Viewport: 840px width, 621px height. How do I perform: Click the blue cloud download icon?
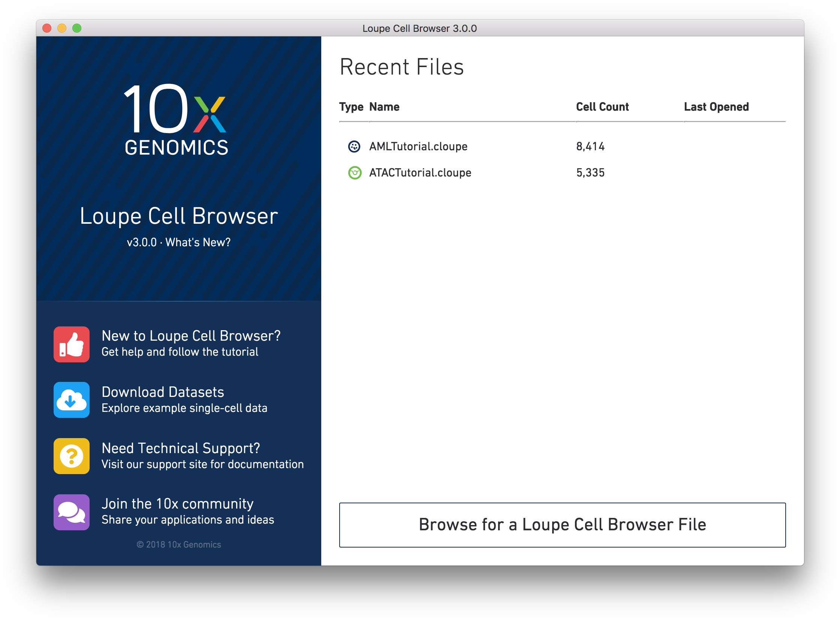[x=72, y=400]
